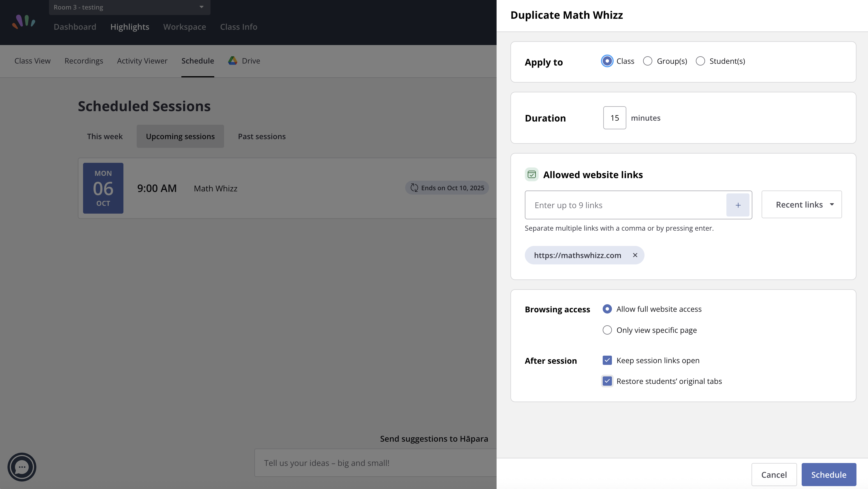The height and width of the screenshot is (489, 868).
Task: Open the Dashboard menu
Action: [75, 27]
